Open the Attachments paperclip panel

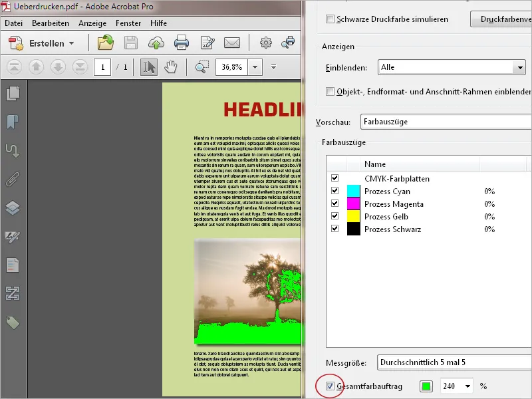pyautogui.click(x=13, y=179)
